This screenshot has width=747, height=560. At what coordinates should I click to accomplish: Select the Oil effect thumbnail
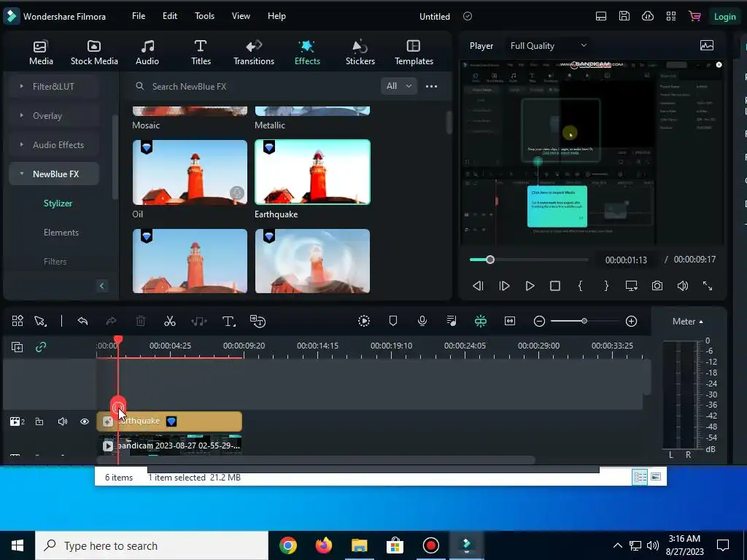coord(190,172)
